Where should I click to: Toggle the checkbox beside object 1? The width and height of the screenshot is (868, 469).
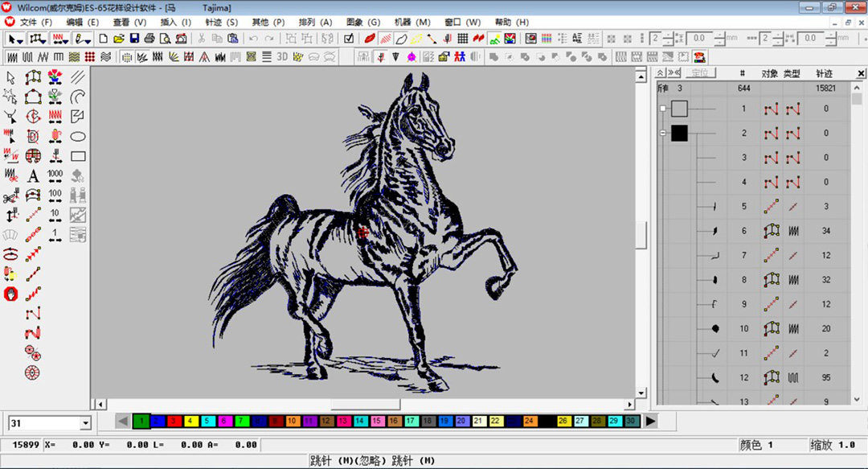662,109
